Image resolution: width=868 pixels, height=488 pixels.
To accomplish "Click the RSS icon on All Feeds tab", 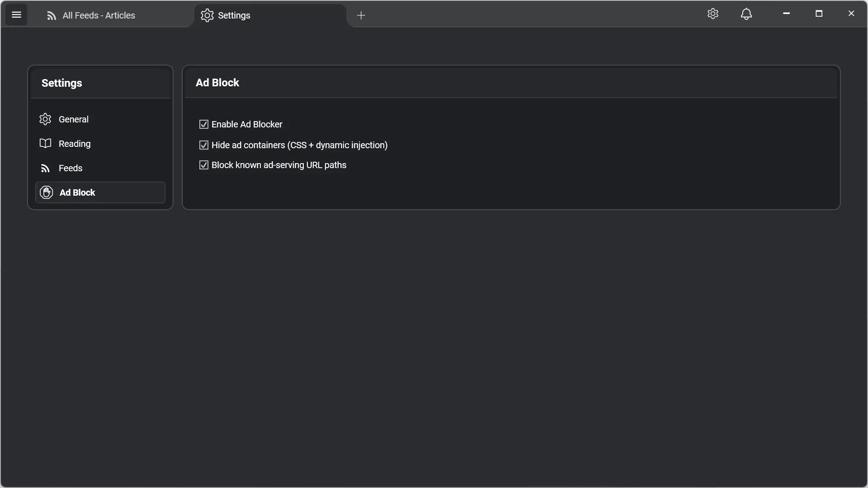I will click(52, 16).
